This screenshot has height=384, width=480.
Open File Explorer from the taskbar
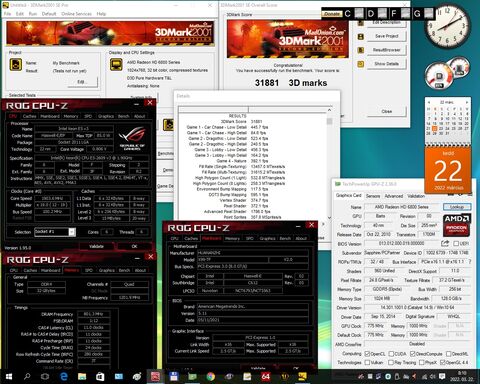(82, 377)
